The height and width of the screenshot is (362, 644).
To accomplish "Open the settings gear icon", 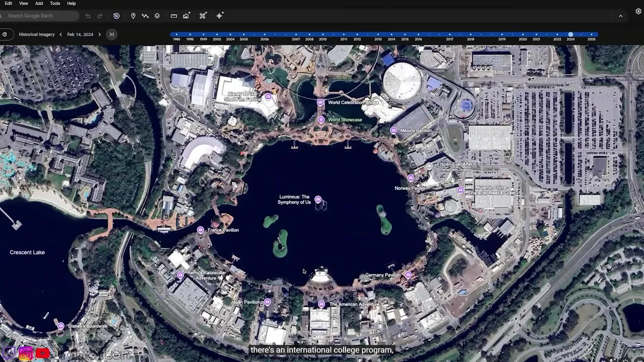I will pyautogui.click(x=638, y=11).
